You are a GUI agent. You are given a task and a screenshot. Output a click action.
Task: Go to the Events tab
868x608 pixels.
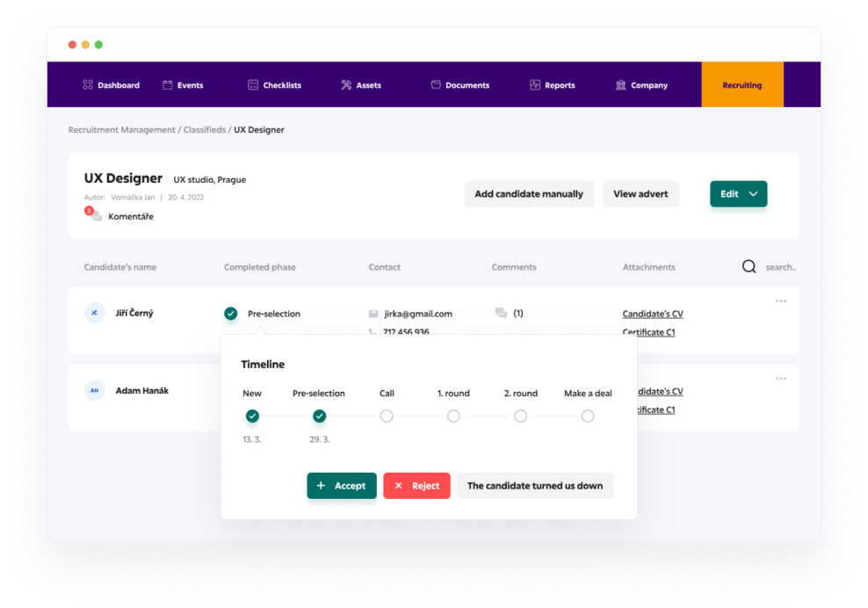click(x=184, y=84)
